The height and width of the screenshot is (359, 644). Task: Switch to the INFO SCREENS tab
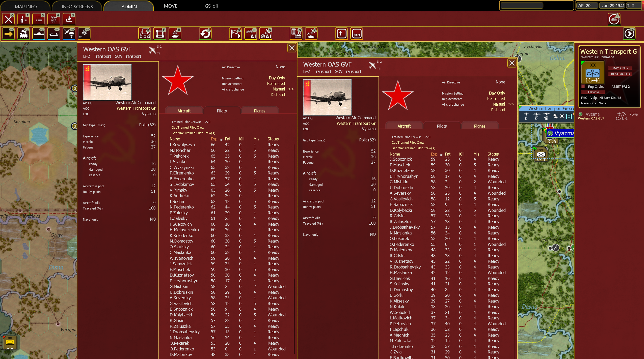coord(77,7)
